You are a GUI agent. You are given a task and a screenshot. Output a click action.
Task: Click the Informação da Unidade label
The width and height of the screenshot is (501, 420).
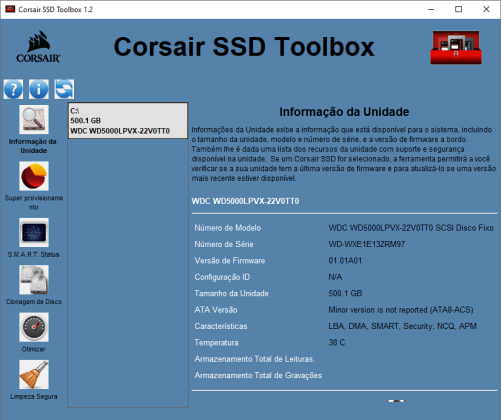(33, 146)
